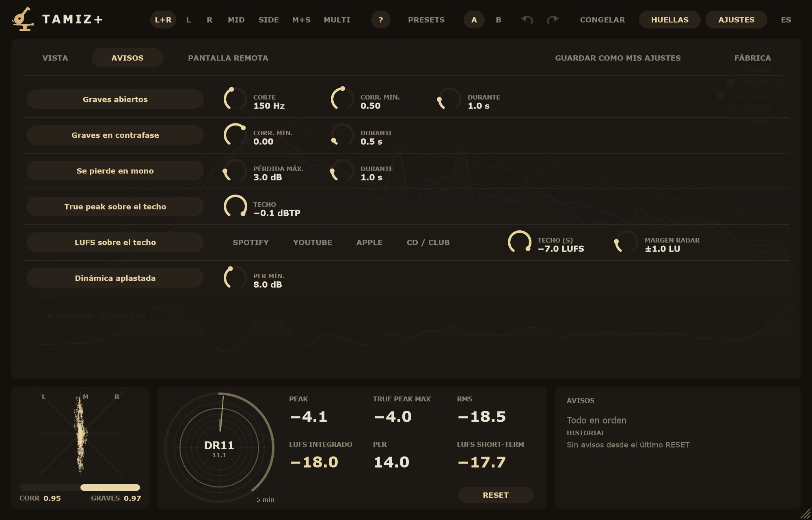The width and height of the screenshot is (812, 520).
Task: Open the ES language selector
Action: pos(786,19)
